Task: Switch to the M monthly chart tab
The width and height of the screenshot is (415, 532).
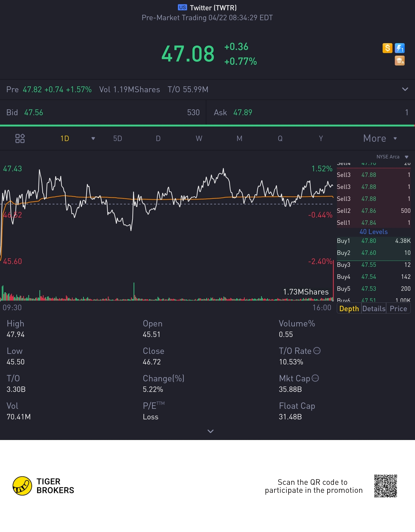Action: [240, 139]
